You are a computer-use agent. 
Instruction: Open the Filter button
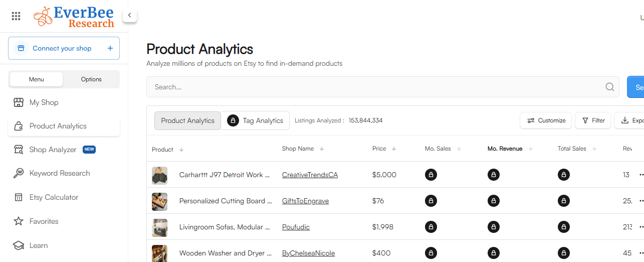pos(593,120)
